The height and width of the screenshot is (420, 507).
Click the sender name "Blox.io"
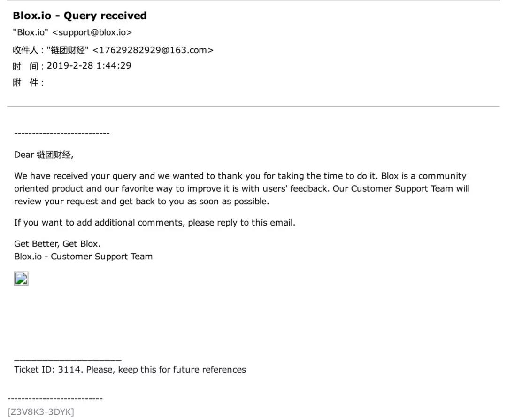[31, 32]
